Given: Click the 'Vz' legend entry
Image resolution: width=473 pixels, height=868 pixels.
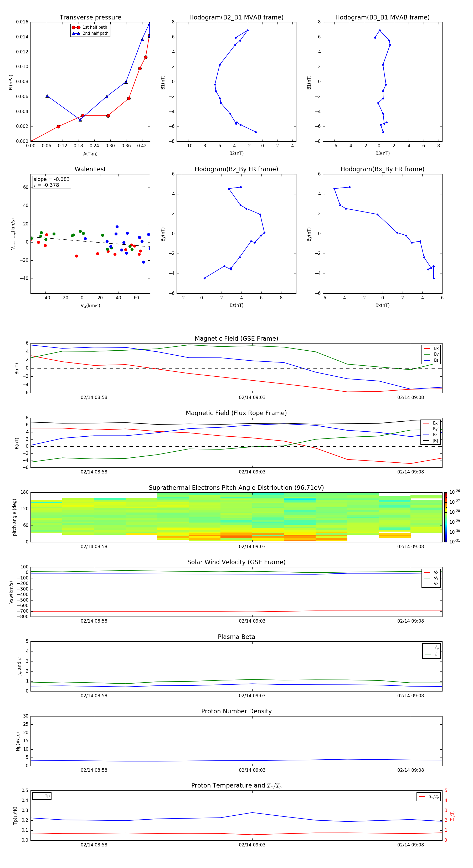Looking at the screenshot, I should tap(431, 584).
